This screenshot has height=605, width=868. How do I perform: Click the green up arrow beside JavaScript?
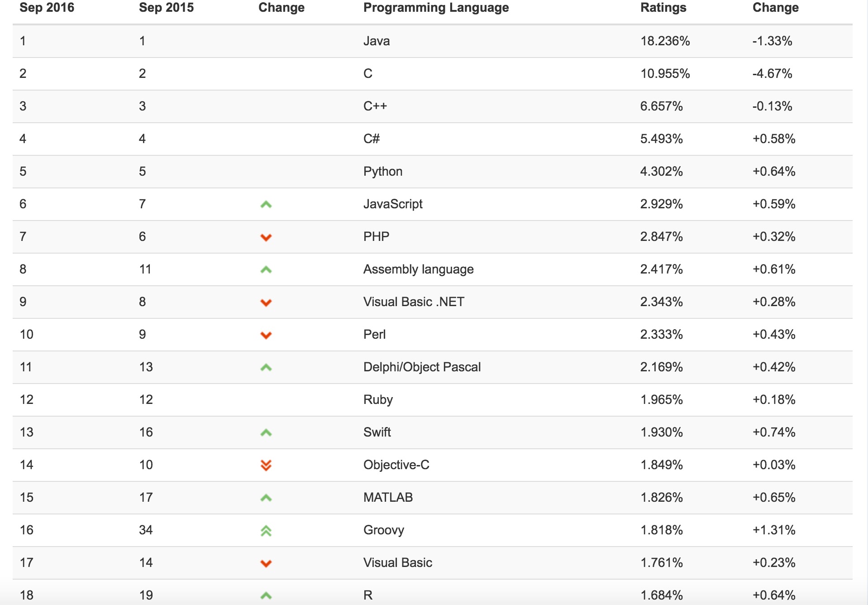(x=266, y=205)
